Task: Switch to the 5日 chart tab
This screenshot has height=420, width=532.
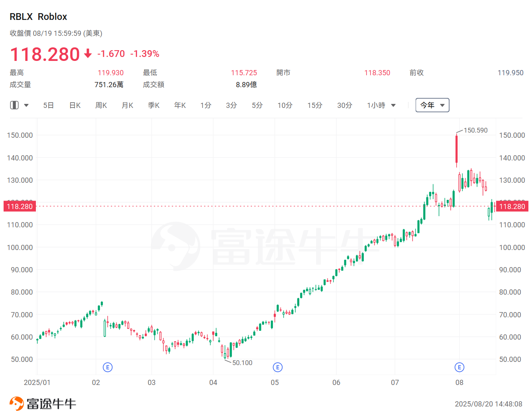Action: pos(49,105)
